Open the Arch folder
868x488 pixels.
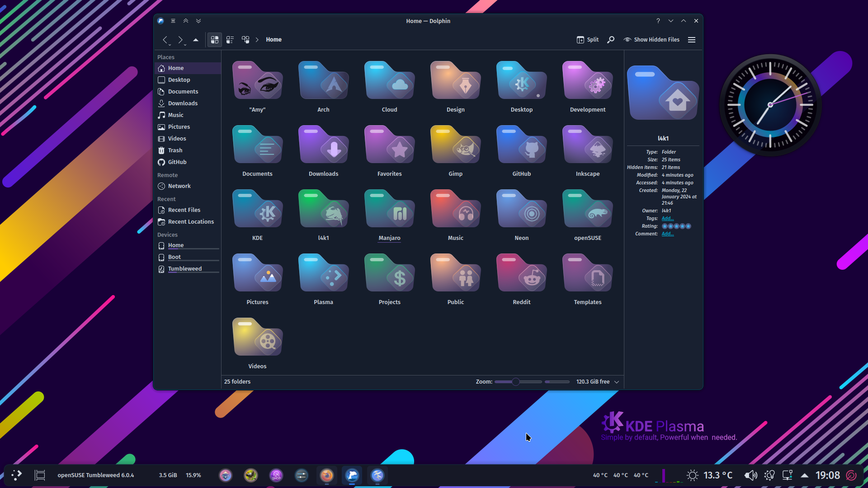323,80
